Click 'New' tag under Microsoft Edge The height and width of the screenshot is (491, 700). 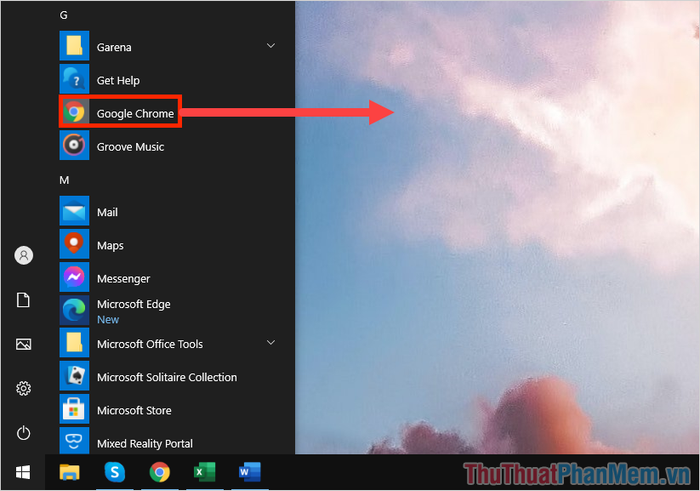point(108,320)
